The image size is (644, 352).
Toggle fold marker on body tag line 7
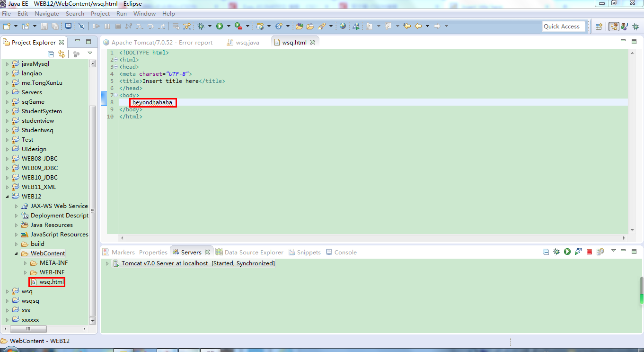pos(116,95)
